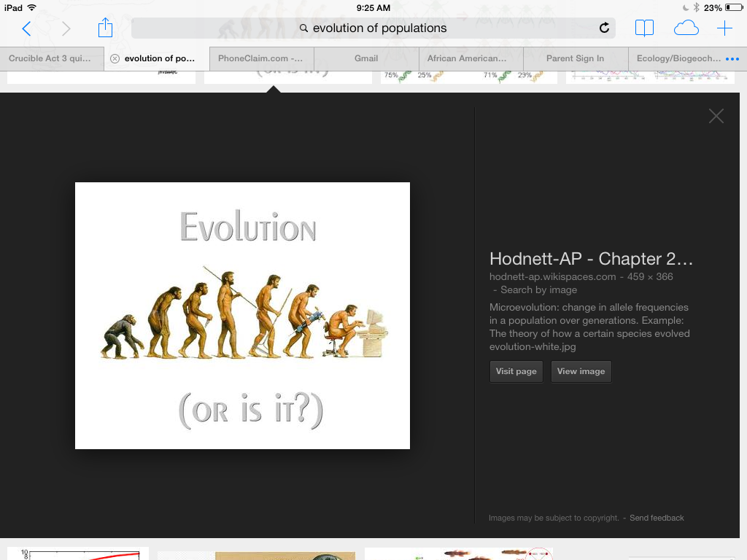Tap the Safari forward arrow
Image resolution: width=747 pixels, height=560 pixels.
(x=66, y=28)
